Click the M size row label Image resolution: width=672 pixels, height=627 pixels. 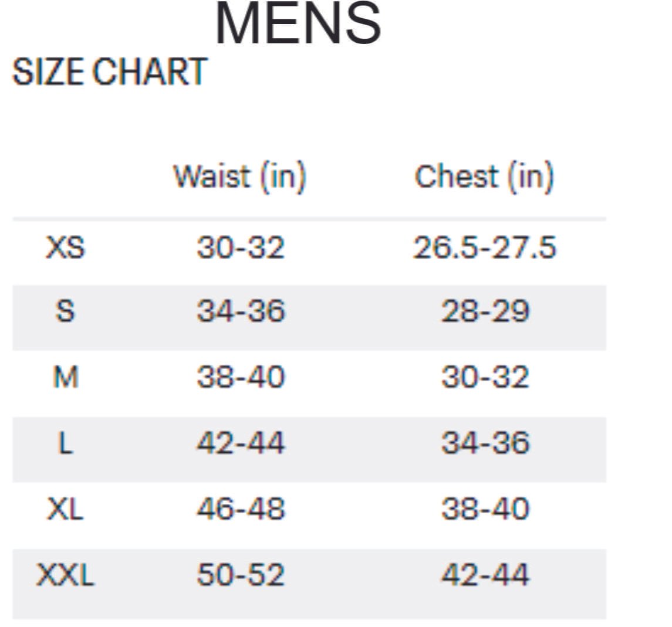65,377
